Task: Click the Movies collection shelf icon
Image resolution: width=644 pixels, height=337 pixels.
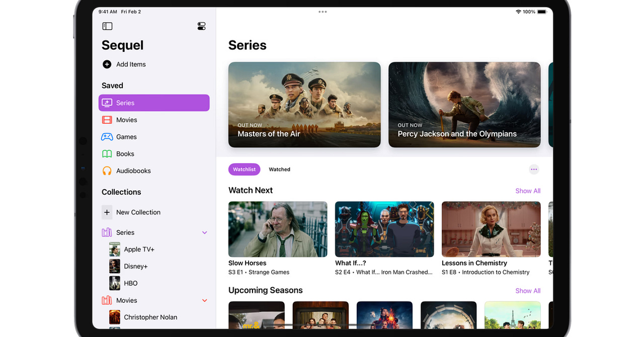Action: click(107, 300)
